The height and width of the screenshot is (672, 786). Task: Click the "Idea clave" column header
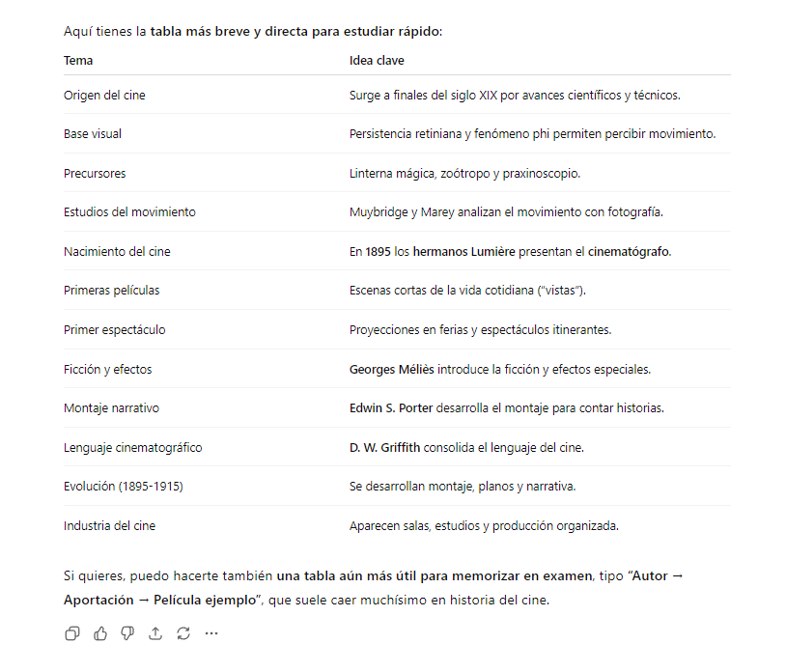(377, 61)
